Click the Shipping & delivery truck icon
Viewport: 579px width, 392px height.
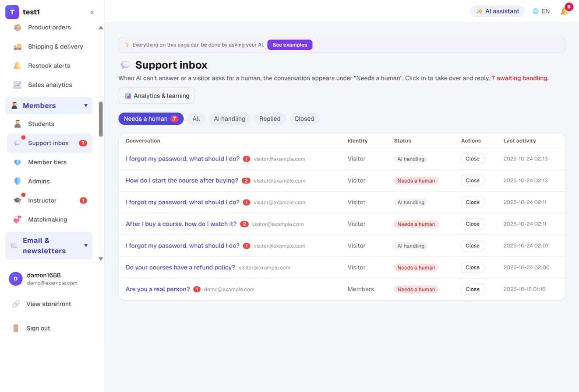18,46
